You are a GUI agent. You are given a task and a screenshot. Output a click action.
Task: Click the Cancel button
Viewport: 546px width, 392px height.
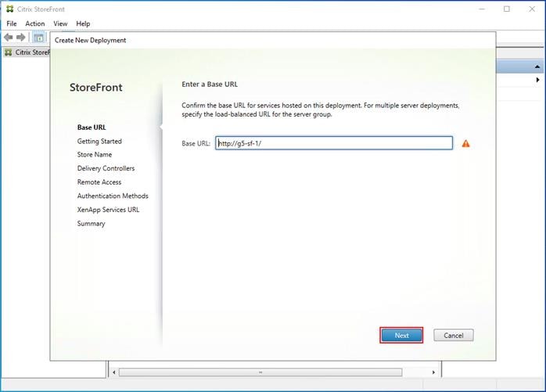(454, 335)
